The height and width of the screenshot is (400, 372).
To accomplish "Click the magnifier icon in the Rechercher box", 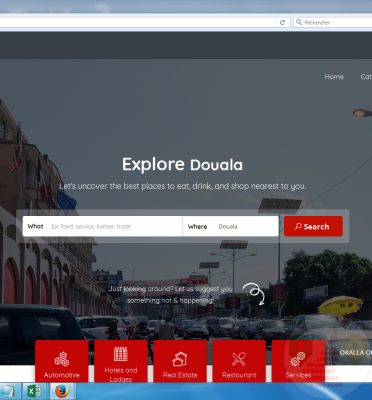I will [x=299, y=22].
